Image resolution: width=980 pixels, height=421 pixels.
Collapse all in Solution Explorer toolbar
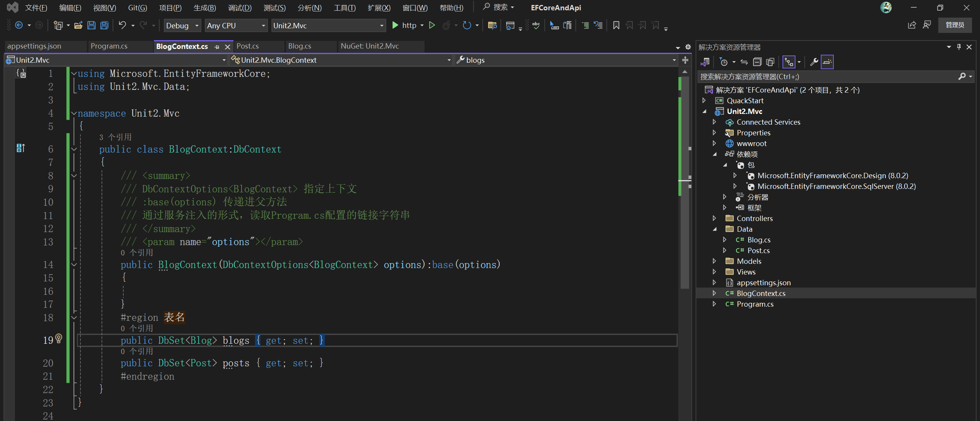[757, 62]
